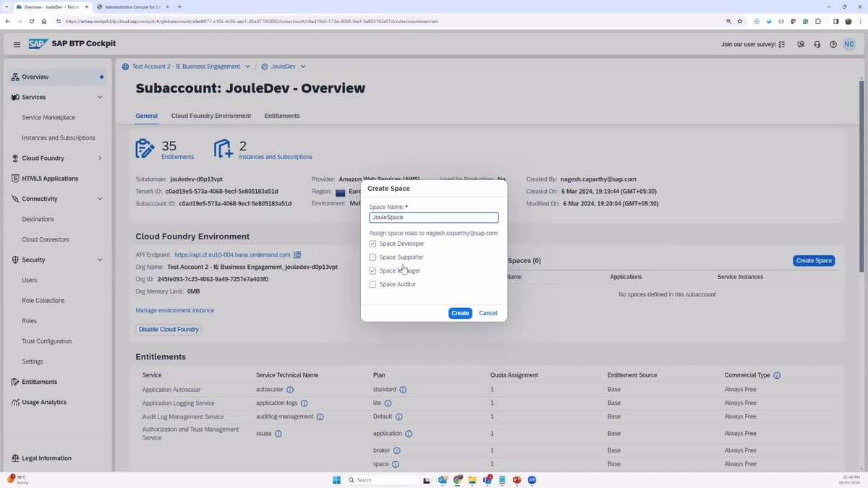Screen dimensions: 868x488
Task: Uncheck the Space Developer checkbox
Action: tap(373, 244)
